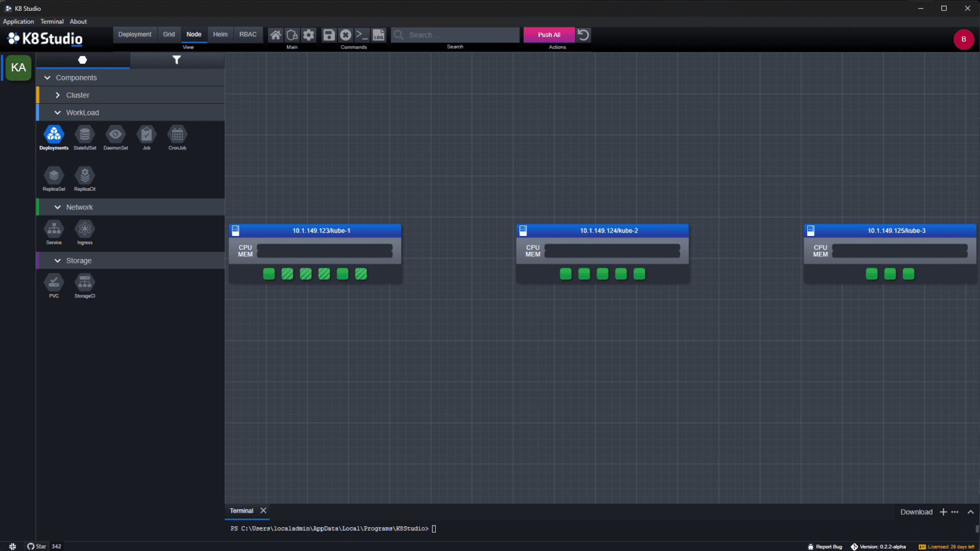This screenshot has width=980, height=551.
Task: Select the Deployments icon in WorkLoad panel
Action: 54,134
